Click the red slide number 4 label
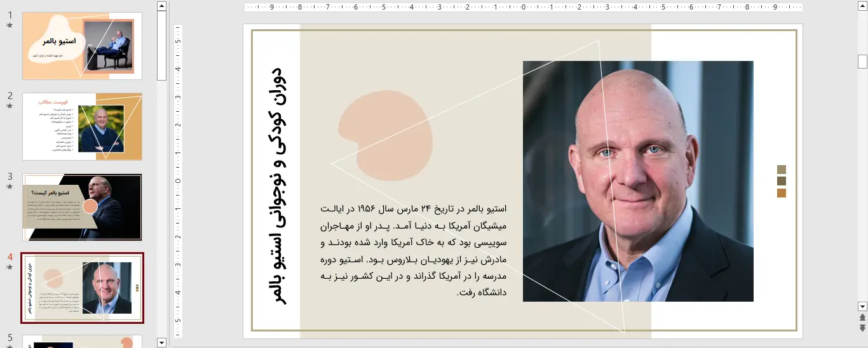 [10, 257]
